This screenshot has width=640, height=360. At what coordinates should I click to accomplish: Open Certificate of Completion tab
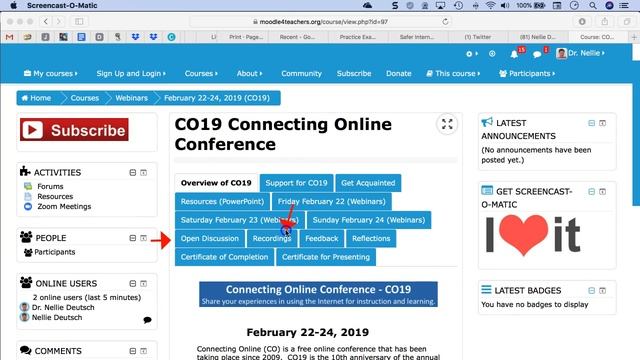(224, 257)
